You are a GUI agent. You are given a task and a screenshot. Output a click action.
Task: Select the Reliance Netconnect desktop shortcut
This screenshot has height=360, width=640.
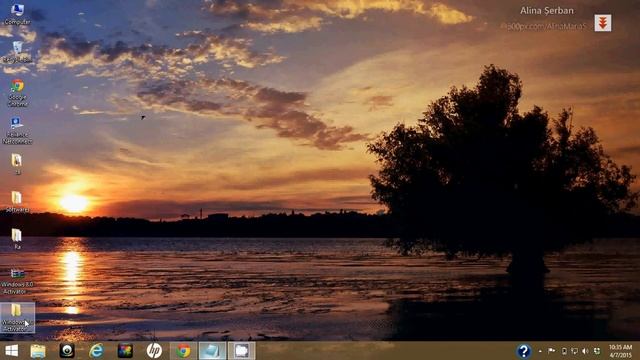pos(17,131)
